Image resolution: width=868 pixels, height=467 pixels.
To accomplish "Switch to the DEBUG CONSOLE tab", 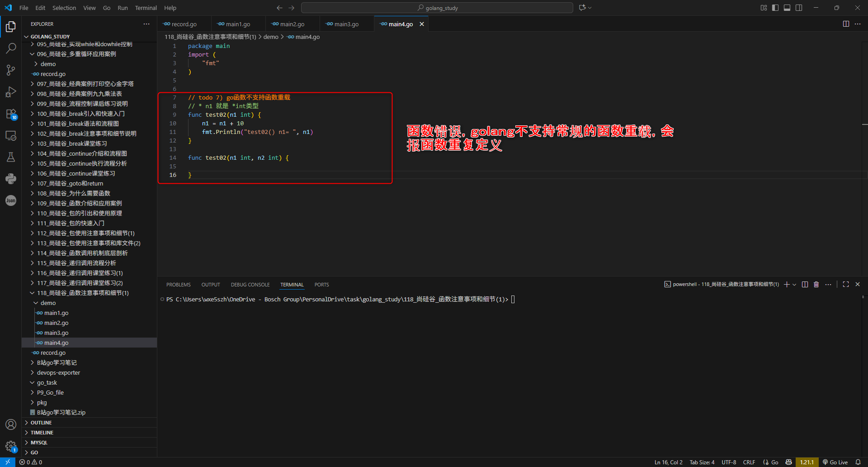I will pyautogui.click(x=250, y=285).
